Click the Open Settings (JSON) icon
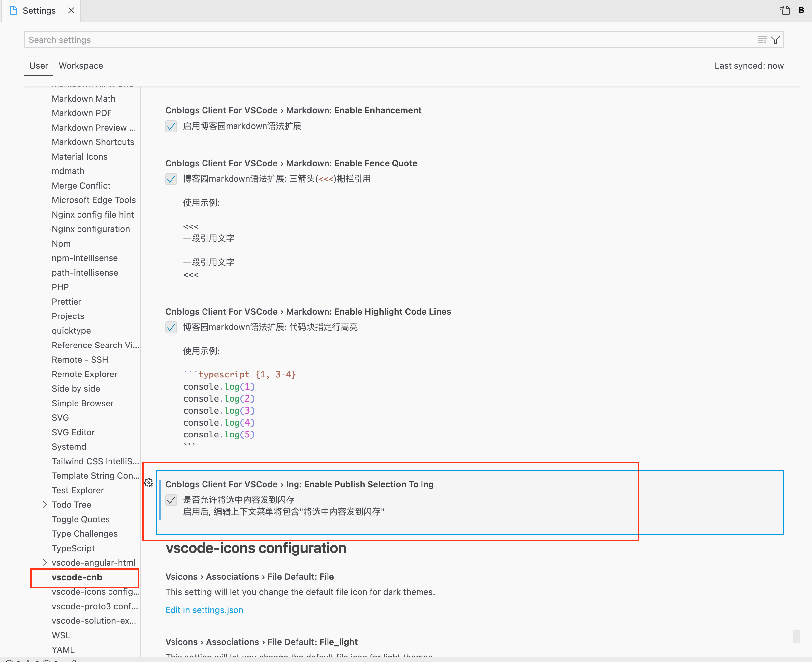The image size is (812, 662). click(x=785, y=10)
